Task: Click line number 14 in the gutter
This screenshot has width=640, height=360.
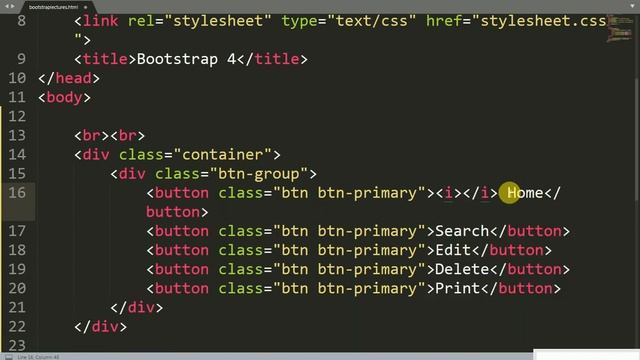Action: (x=17, y=155)
